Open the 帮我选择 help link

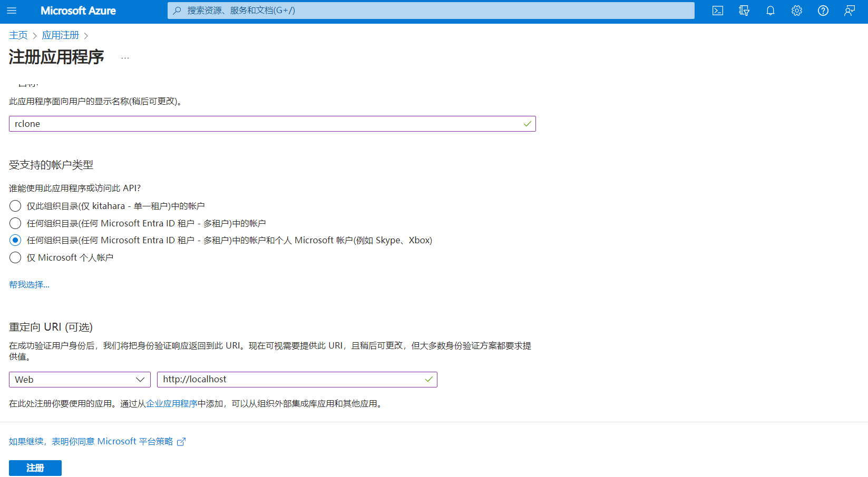click(29, 284)
